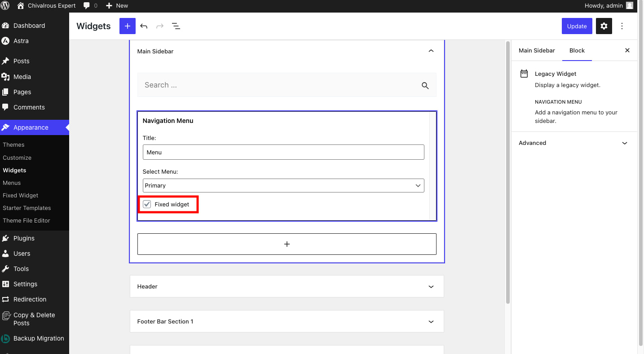
Task: Click the magnifier icon in the Search widget
Action: [x=425, y=85]
